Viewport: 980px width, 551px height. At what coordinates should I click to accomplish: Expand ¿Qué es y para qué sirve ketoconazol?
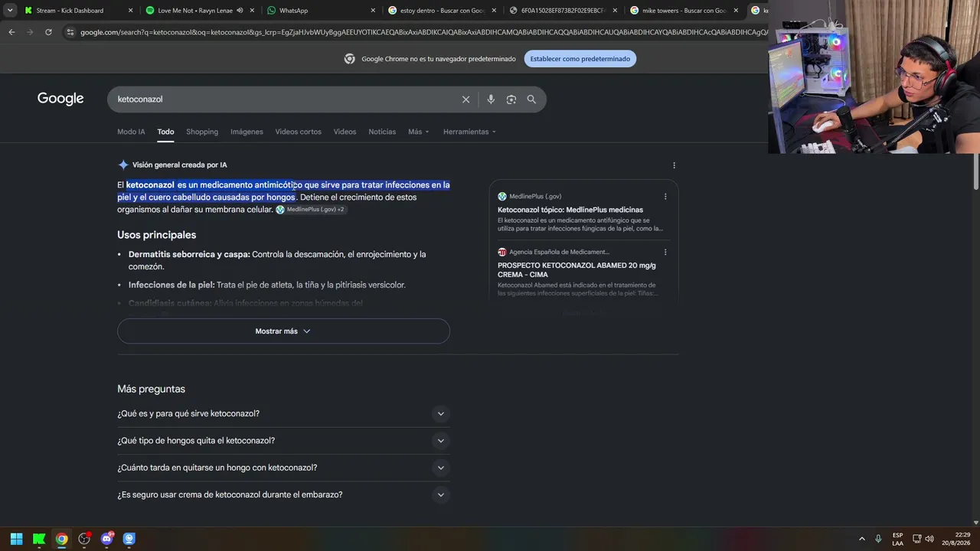[x=283, y=414]
